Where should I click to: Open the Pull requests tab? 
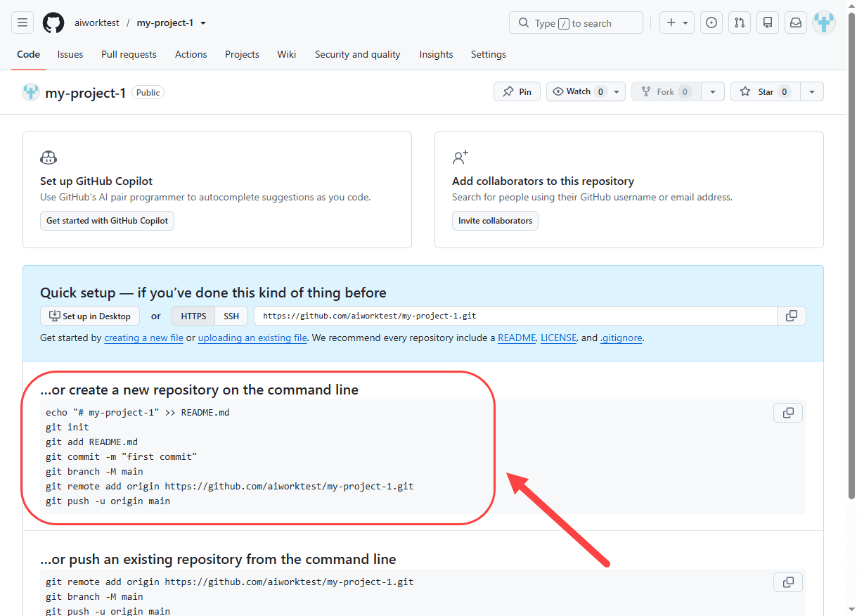click(129, 54)
